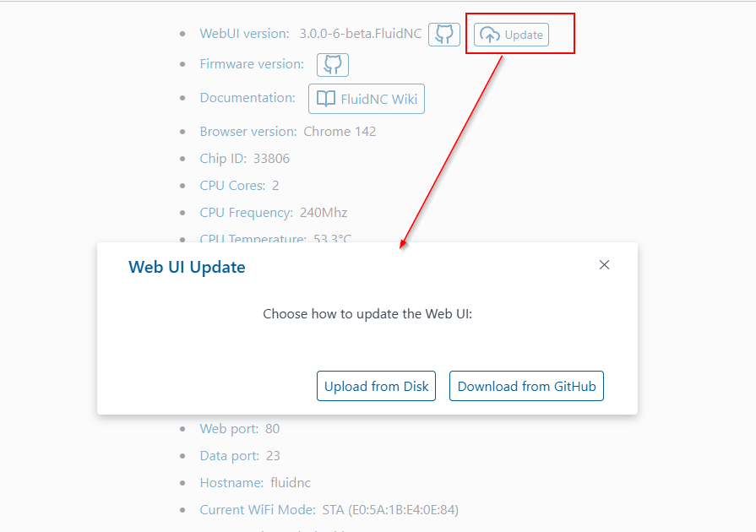This screenshot has width=756, height=532.
Task: Click the 'Choose how to update' prompt text
Action: pos(367,313)
